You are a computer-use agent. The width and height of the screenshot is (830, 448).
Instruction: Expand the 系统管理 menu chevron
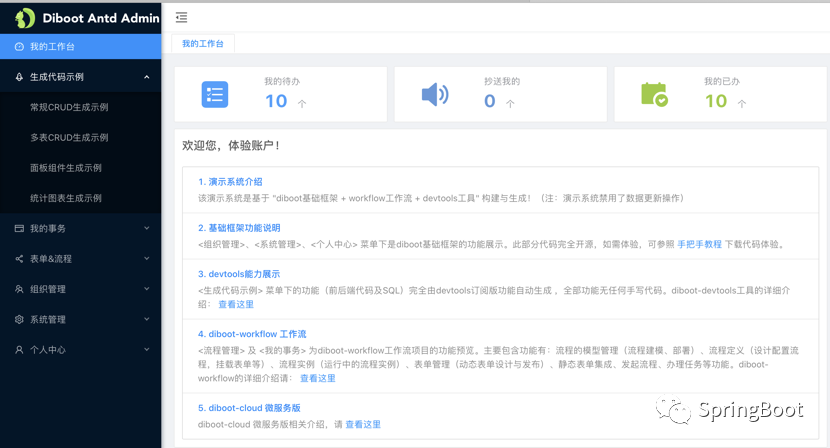[147, 319]
